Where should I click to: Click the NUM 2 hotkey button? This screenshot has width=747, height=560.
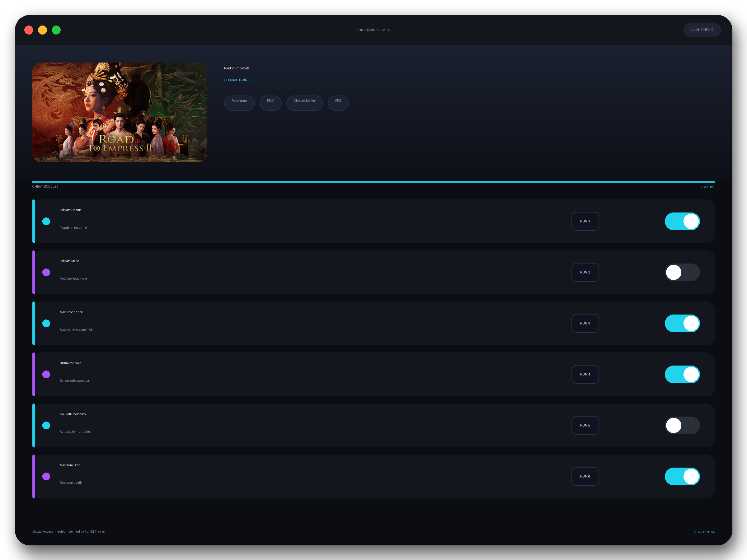(585, 273)
